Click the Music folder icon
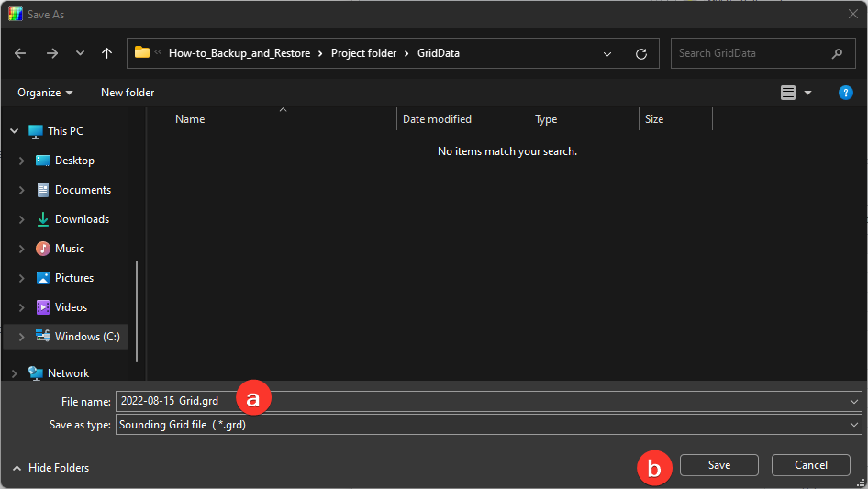Viewport: 868px width, 489px height. pyautogui.click(x=43, y=249)
